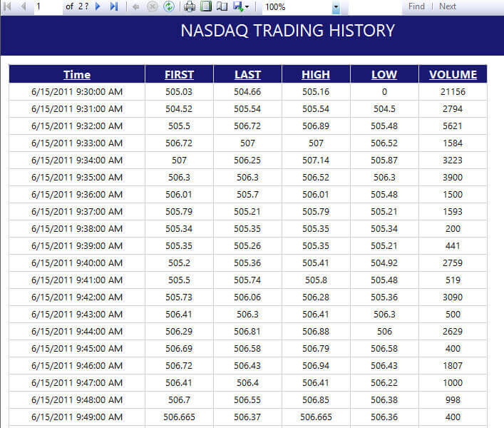Sort by the Time column header
The image size is (504, 428).
(x=77, y=74)
